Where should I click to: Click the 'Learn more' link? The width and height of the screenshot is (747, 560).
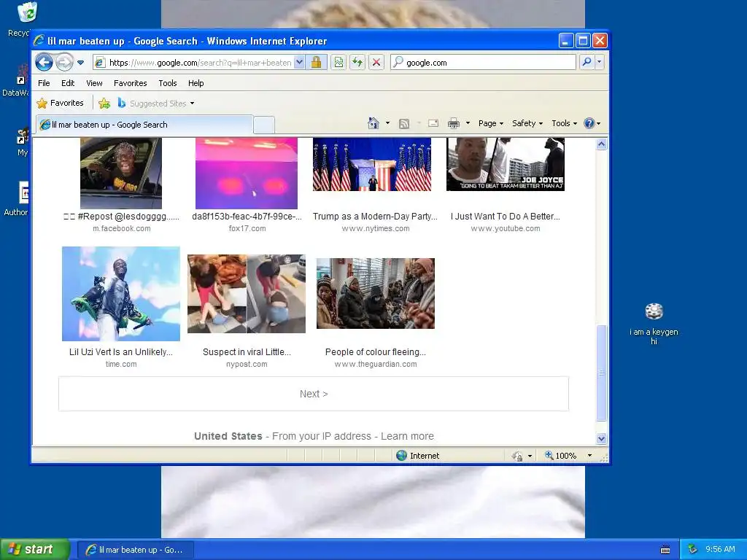coord(407,436)
